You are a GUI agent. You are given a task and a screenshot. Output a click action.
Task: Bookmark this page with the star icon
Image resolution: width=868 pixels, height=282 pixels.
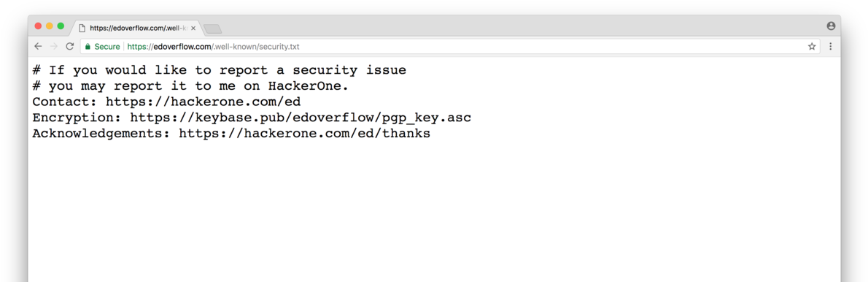[812, 47]
